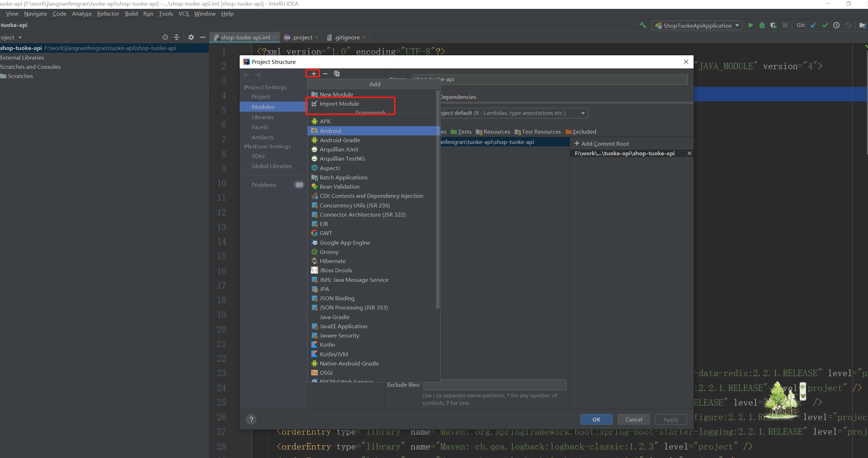
Task: Mark as Resources folder button
Action: tap(493, 132)
